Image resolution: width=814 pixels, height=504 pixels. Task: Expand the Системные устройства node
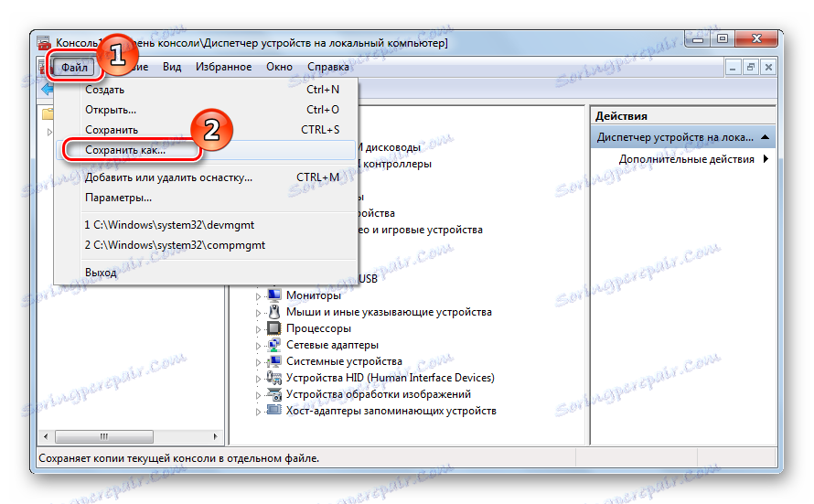(x=259, y=362)
